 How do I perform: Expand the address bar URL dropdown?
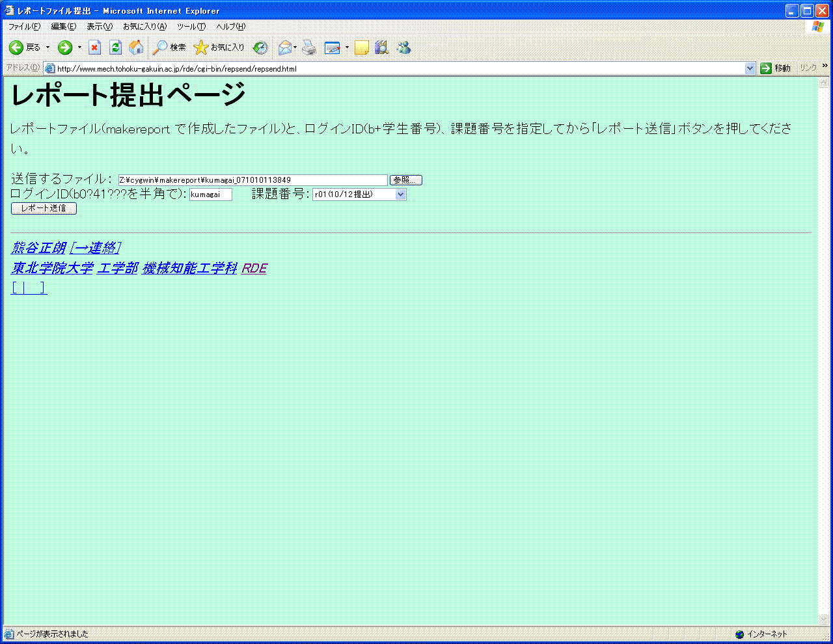[750, 68]
